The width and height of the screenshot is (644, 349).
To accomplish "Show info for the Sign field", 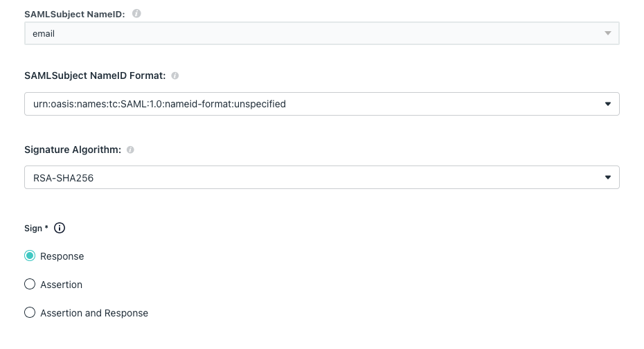I will coord(60,228).
